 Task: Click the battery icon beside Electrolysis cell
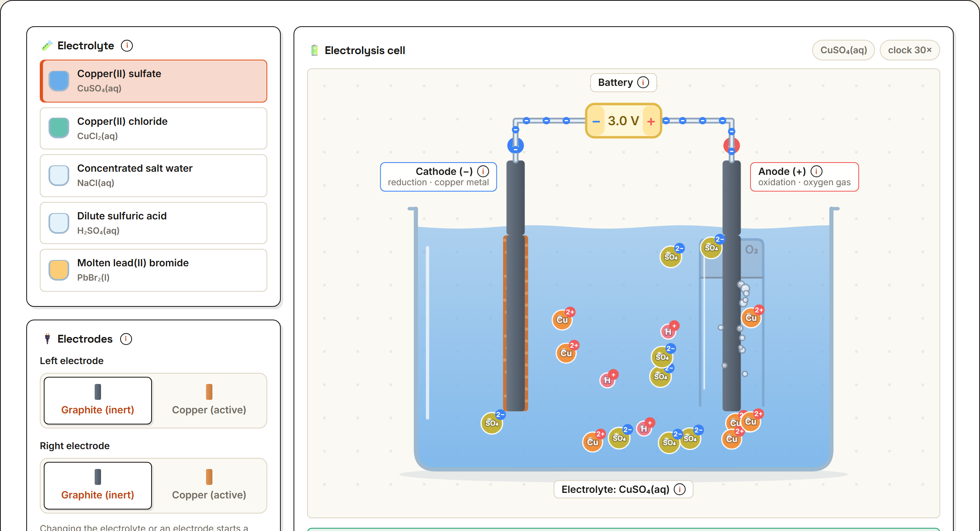pyautogui.click(x=315, y=50)
